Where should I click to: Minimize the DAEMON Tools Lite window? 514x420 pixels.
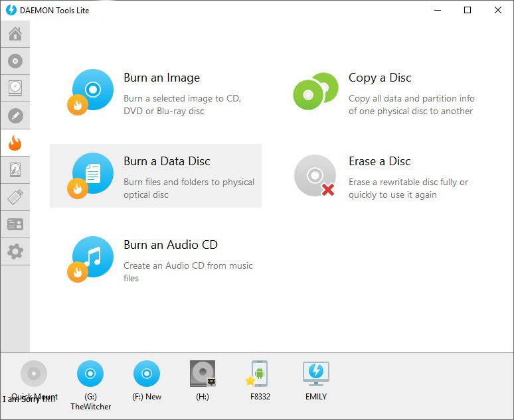click(437, 10)
